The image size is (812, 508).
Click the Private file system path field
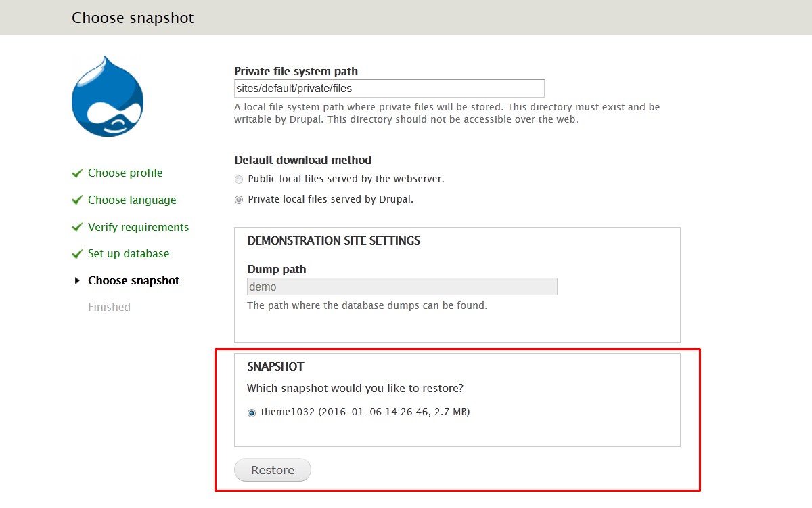pyautogui.click(x=389, y=88)
